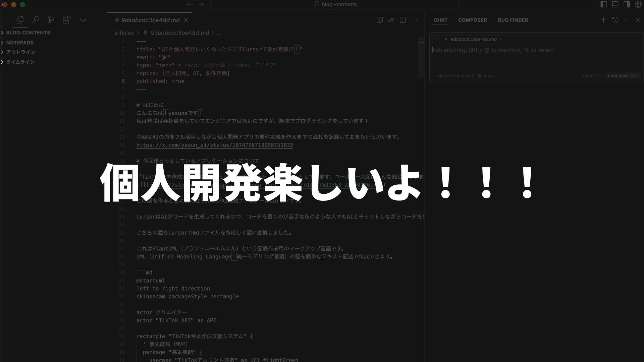644x362 pixels.
Task: Switch to the COMPOSER tab
Action: [472, 20]
